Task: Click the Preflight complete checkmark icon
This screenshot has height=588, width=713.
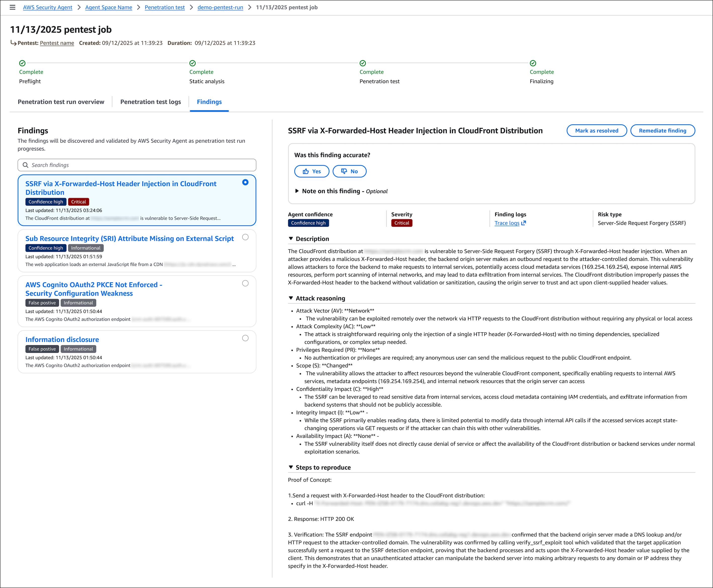Action: point(22,63)
